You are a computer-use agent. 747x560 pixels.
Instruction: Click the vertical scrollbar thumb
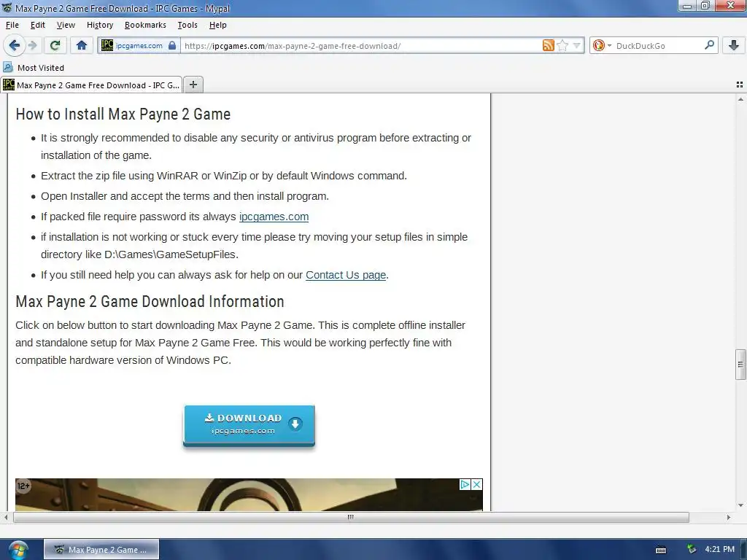(740, 365)
